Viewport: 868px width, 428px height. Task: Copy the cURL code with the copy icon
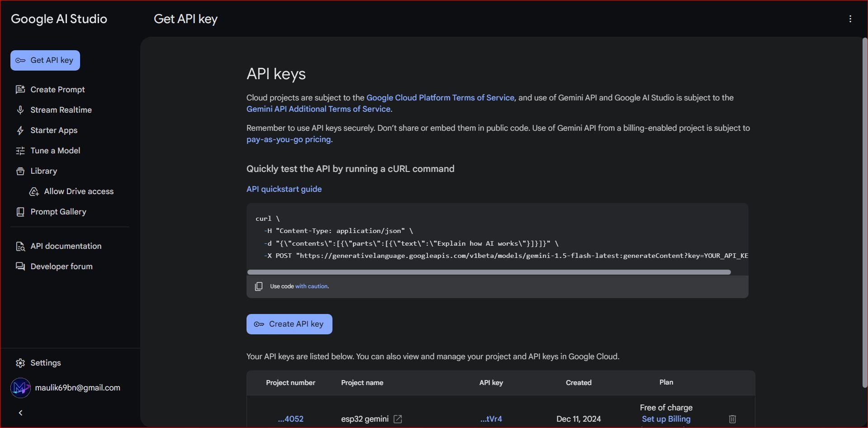pos(259,286)
